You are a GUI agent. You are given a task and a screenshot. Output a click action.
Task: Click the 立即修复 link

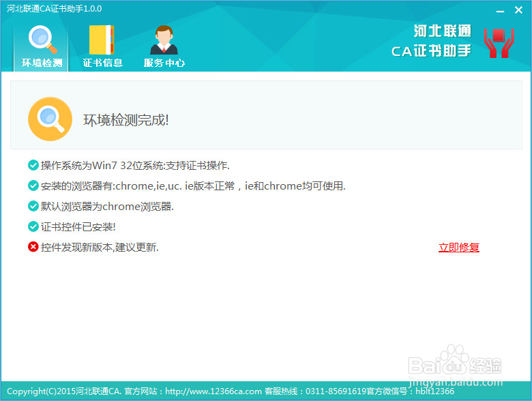459,248
